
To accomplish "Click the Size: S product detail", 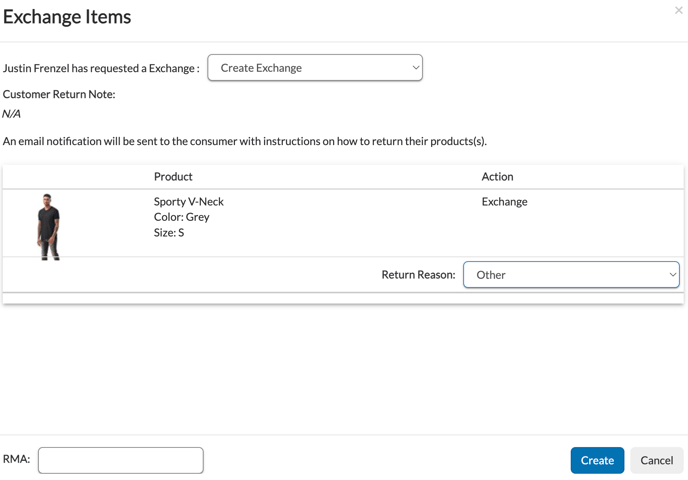I will coord(169,233).
